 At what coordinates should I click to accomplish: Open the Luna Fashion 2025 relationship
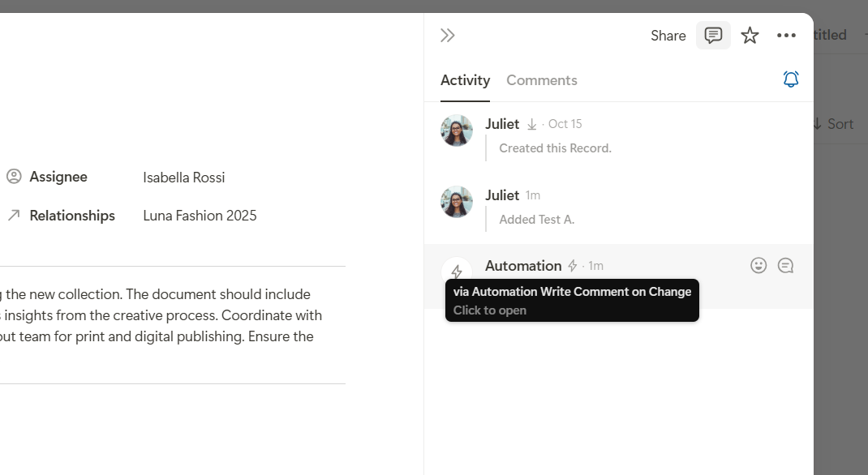click(x=200, y=216)
